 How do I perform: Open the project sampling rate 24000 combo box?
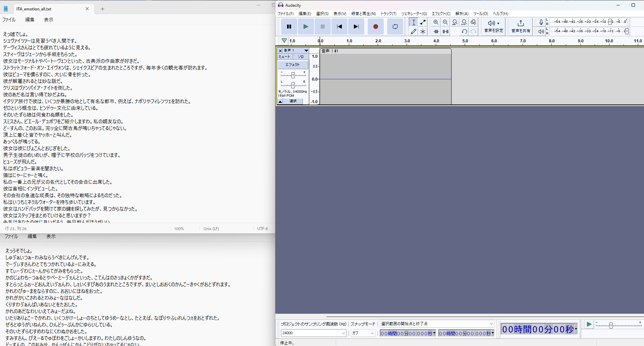coord(314,333)
